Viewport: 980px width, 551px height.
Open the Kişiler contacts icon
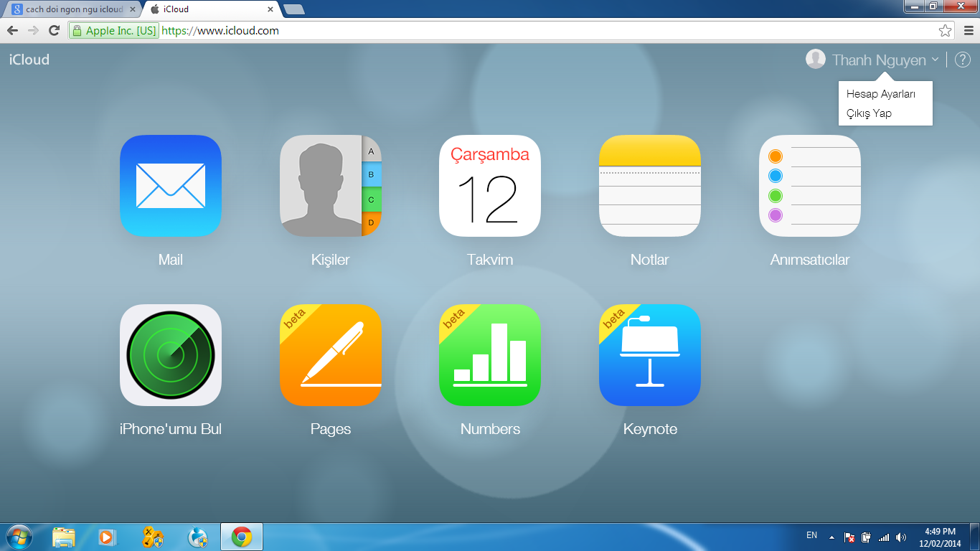(x=331, y=186)
